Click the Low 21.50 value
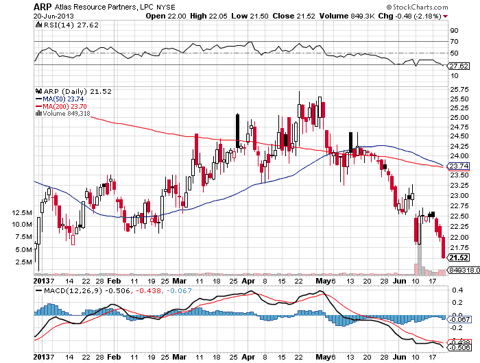Viewport: 480px width, 363px height. 250,16
